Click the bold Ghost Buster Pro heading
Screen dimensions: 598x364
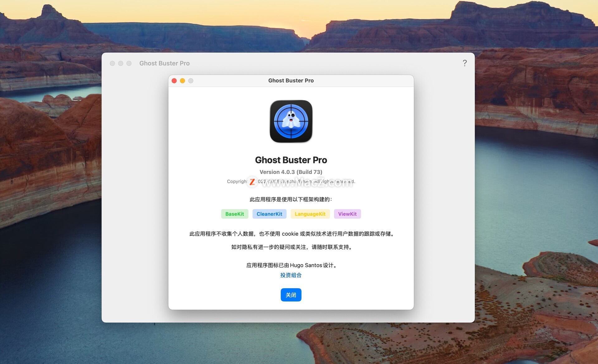click(x=291, y=160)
